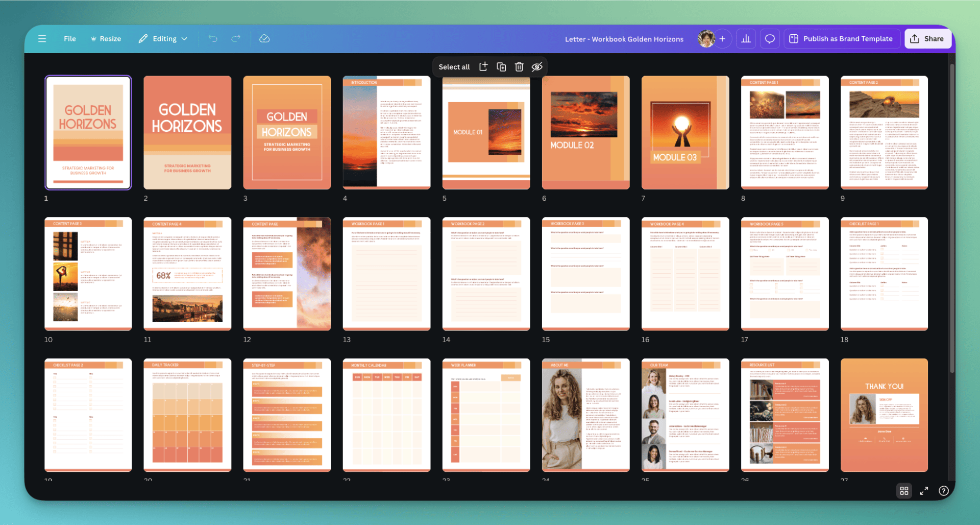The image size is (980, 525).
Task: Click the vertical scrollbar of the grid
Action: coord(952,218)
